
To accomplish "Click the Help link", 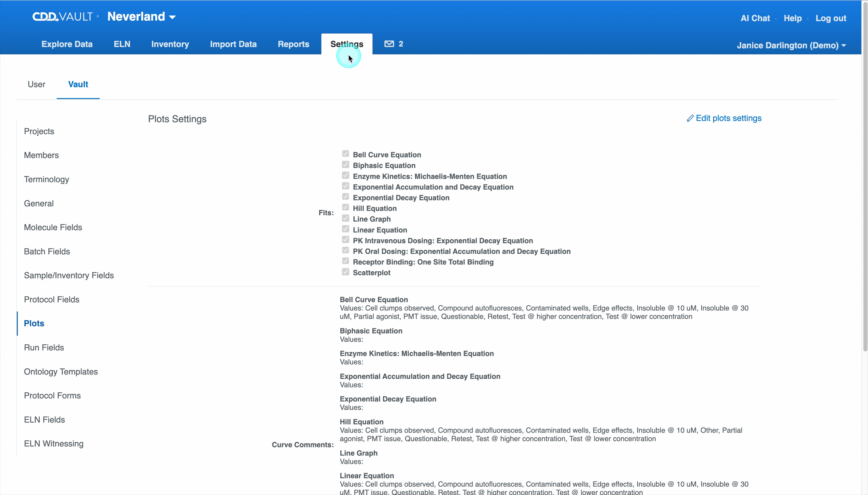I will click(792, 18).
